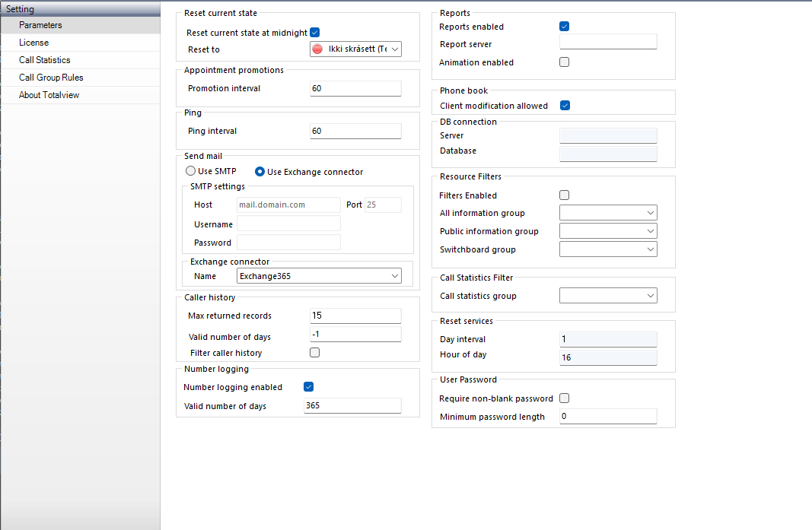Edit the Max returned records field
The image size is (812, 530).
tap(355, 316)
